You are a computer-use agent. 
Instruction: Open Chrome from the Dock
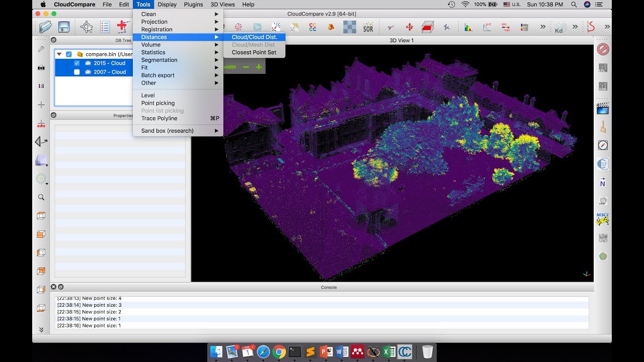(279, 352)
